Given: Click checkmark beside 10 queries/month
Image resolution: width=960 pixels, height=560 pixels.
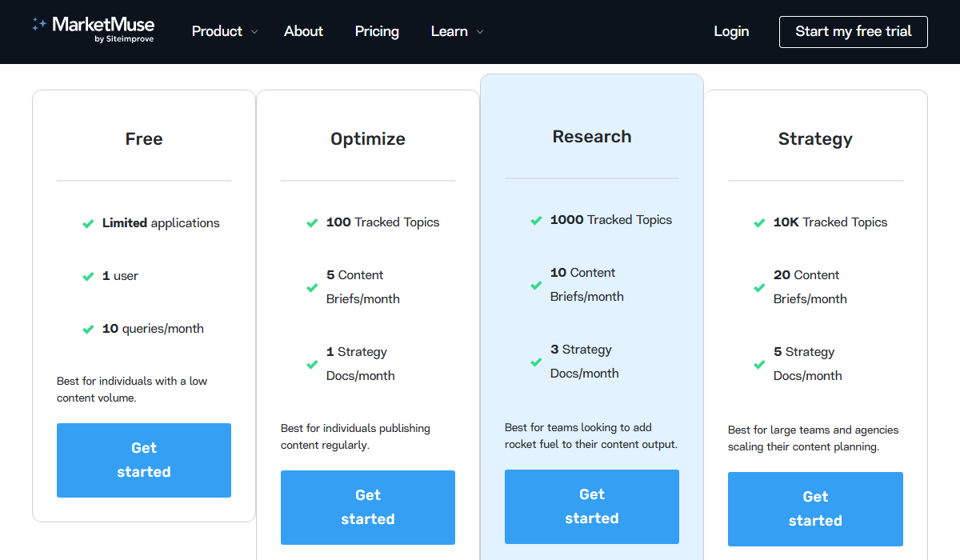Looking at the screenshot, I should (89, 330).
